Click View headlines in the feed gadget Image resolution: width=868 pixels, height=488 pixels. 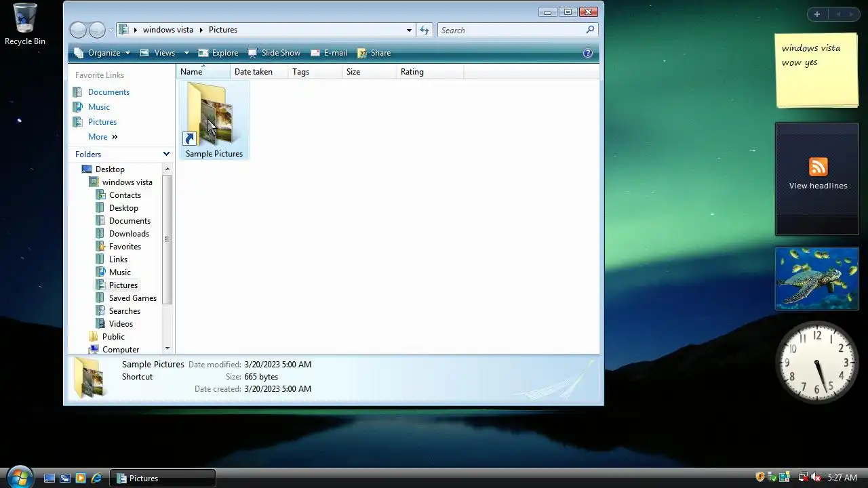click(x=818, y=186)
